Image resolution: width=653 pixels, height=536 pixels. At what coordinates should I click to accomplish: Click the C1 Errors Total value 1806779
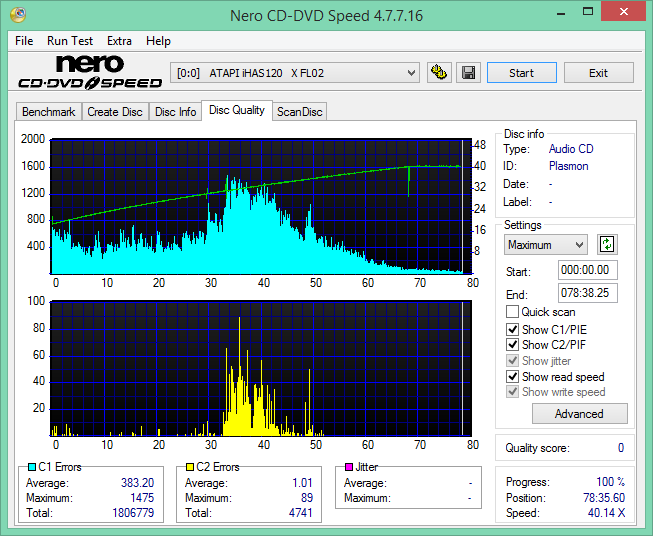coord(133,513)
